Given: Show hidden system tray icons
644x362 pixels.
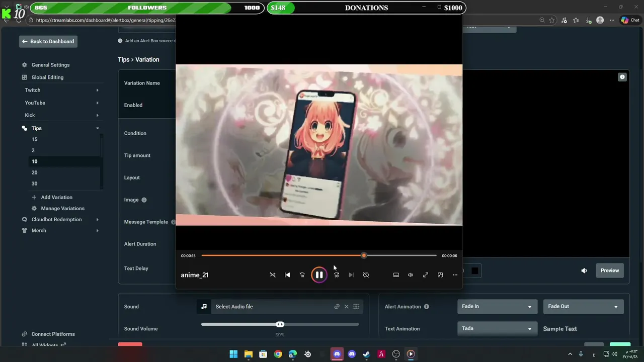Looking at the screenshot, I should [x=570, y=354].
